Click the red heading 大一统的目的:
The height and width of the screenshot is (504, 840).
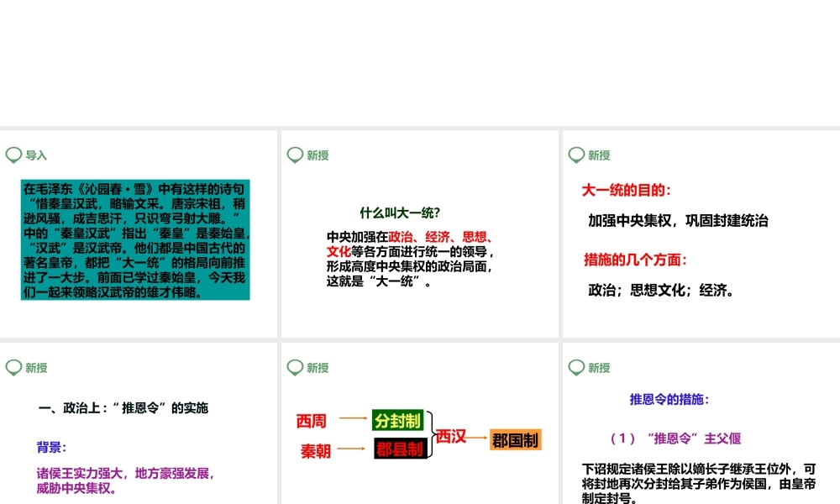click(x=627, y=190)
